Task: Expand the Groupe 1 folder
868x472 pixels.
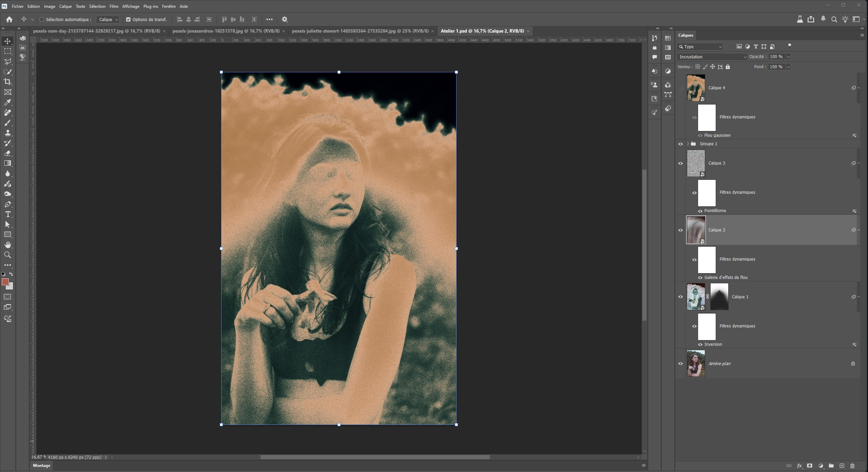Action: pyautogui.click(x=688, y=144)
